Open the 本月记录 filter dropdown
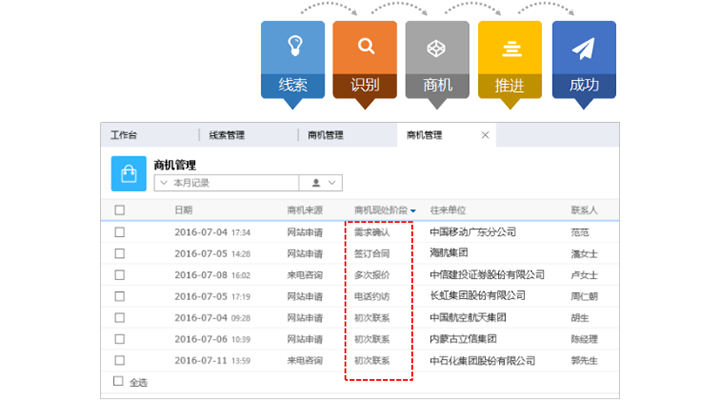The image size is (720, 400). tap(226, 183)
